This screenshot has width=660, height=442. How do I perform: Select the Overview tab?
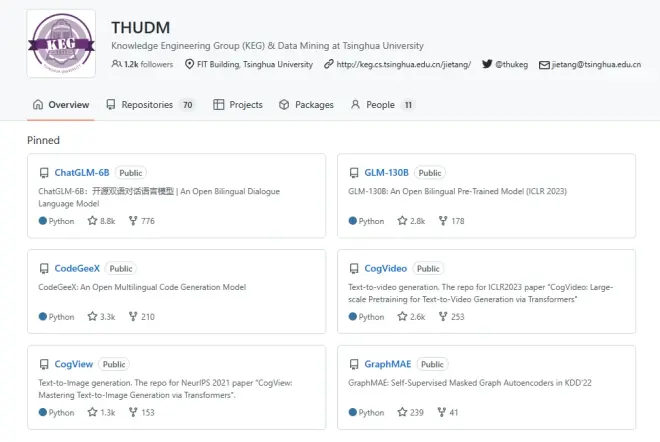61,105
